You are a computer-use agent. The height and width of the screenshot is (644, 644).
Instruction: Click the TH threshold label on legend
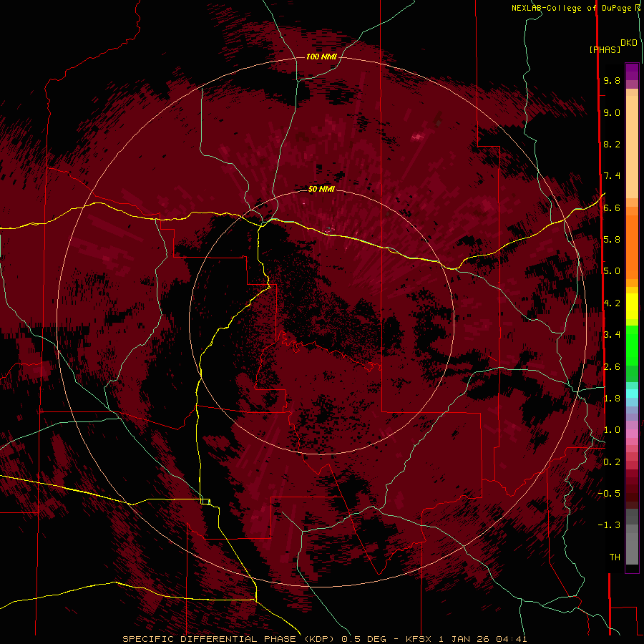615,557
